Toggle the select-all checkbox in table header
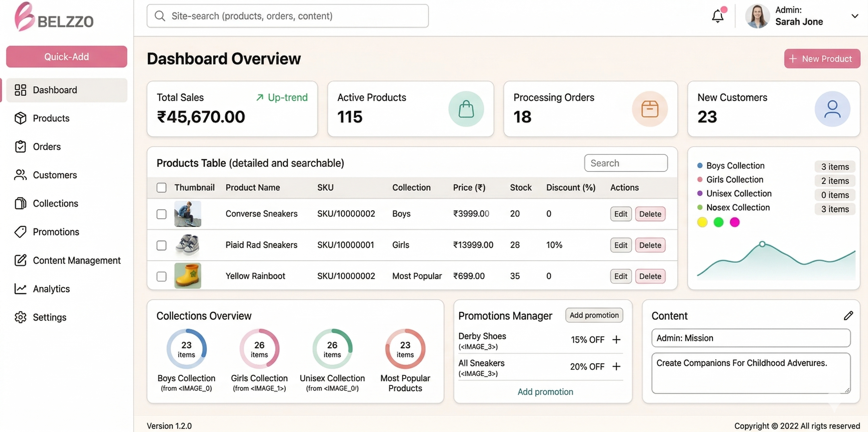The height and width of the screenshot is (432, 868). click(162, 187)
